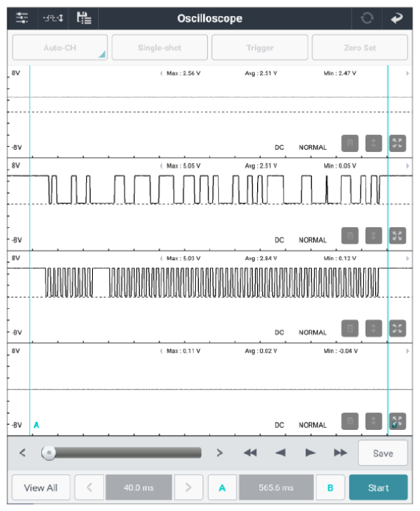Click the play backward button
The height and width of the screenshot is (511, 420).
(280, 453)
